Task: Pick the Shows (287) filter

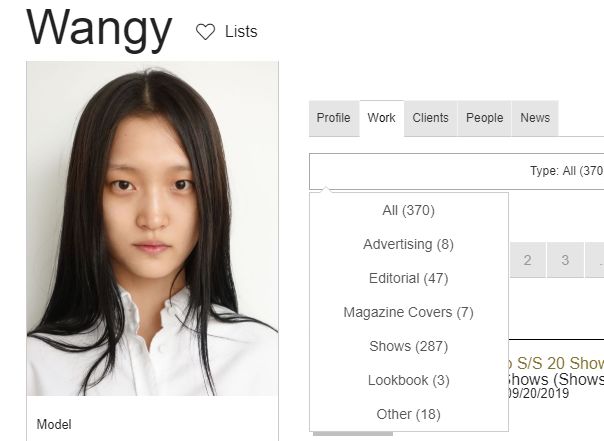Action: point(408,346)
